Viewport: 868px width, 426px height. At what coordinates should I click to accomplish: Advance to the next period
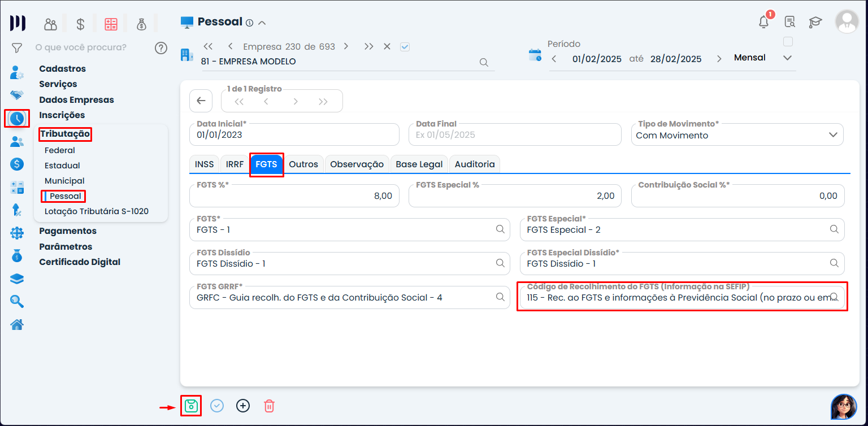719,59
